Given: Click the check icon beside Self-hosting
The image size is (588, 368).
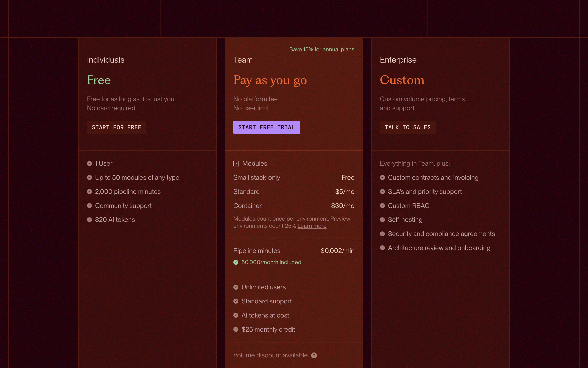Looking at the screenshot, I should 382,220.
